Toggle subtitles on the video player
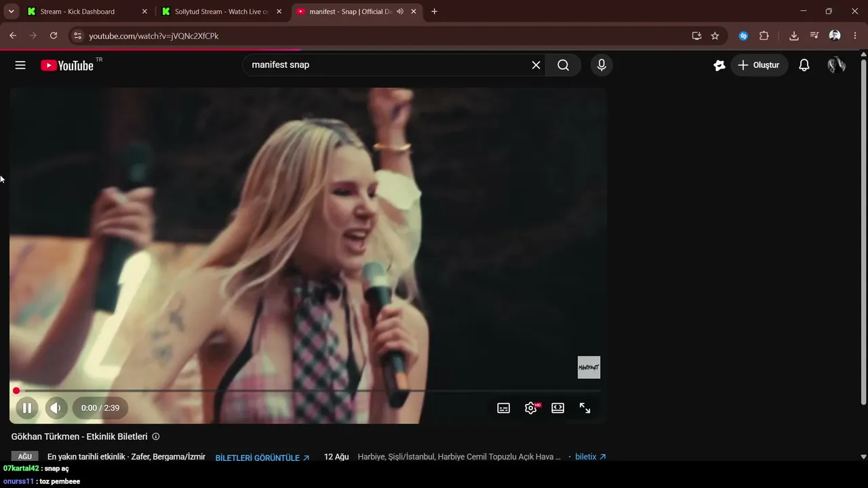868x488 pixels. [x=503, y=408]
